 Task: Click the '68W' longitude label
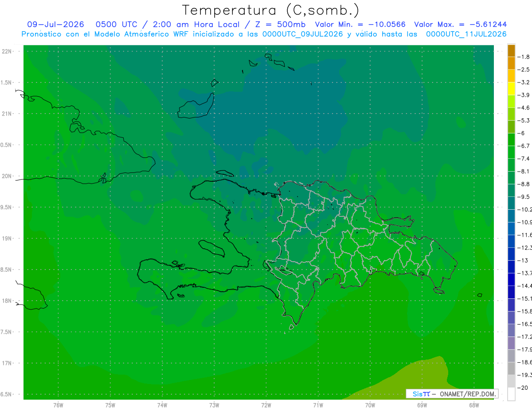click(x=474, y=405)
